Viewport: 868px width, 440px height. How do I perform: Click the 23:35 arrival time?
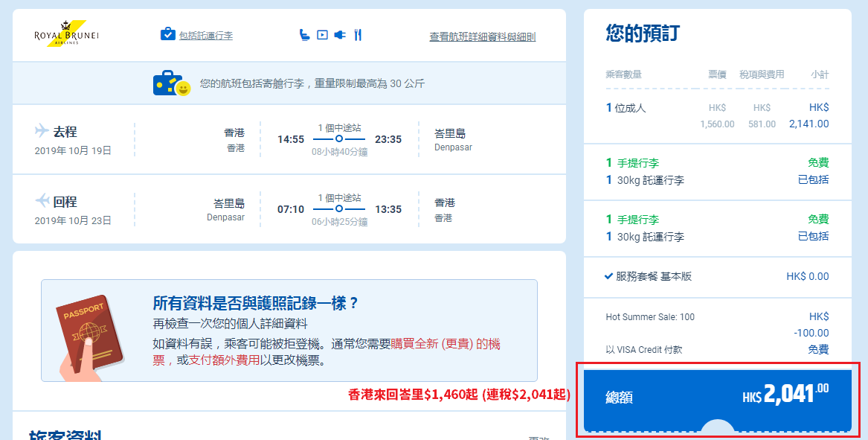point(388,139)
